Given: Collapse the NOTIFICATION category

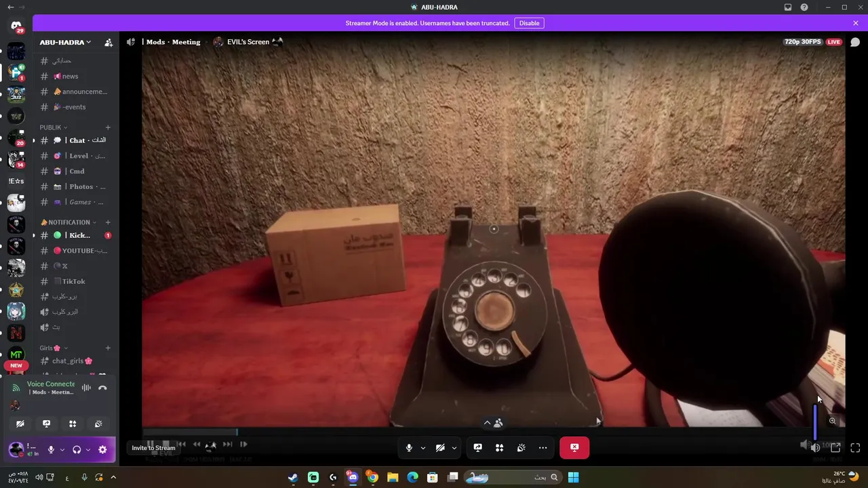Looking at the screenshot, I should point(68,222).
